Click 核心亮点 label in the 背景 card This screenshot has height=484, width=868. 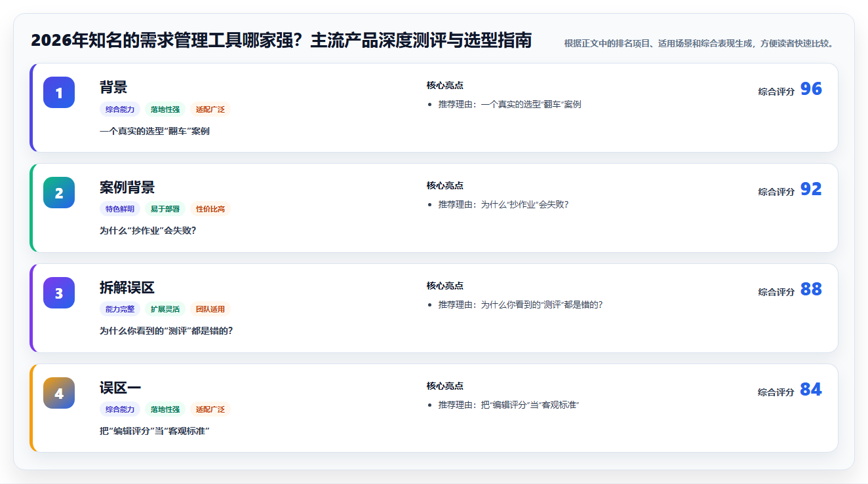pyautogui.click(x=445, y=85)
